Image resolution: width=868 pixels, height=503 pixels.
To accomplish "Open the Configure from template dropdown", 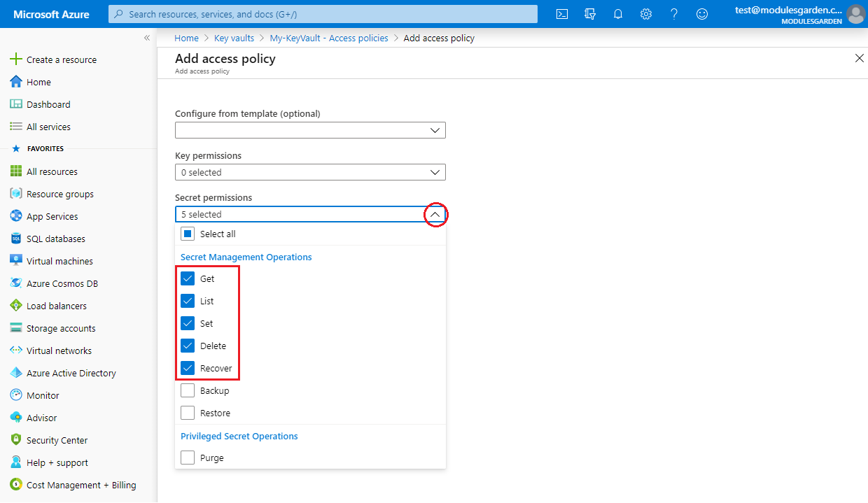I will 310,130.
